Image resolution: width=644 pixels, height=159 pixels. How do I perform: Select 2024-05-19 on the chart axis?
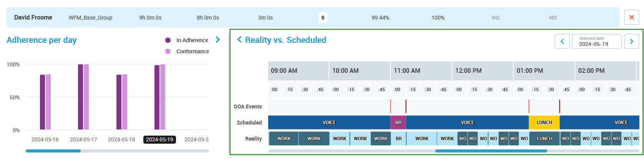pyautogui.click(x=159, y=139)
